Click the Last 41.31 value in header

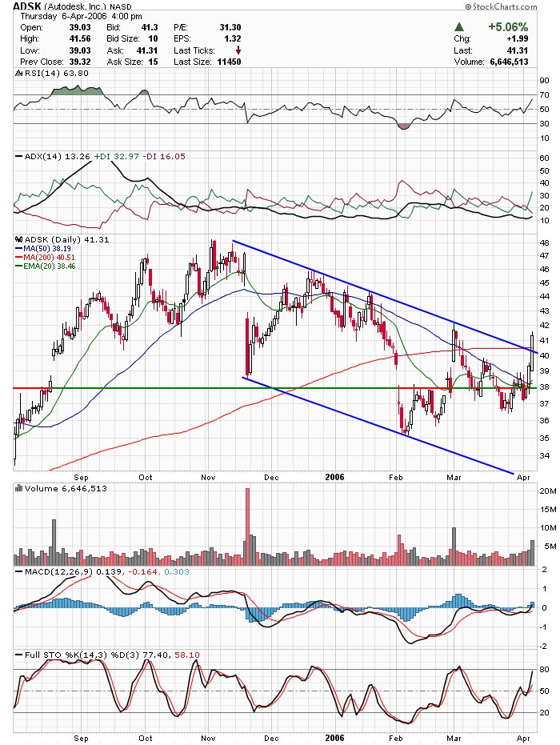tap(518, 50)
